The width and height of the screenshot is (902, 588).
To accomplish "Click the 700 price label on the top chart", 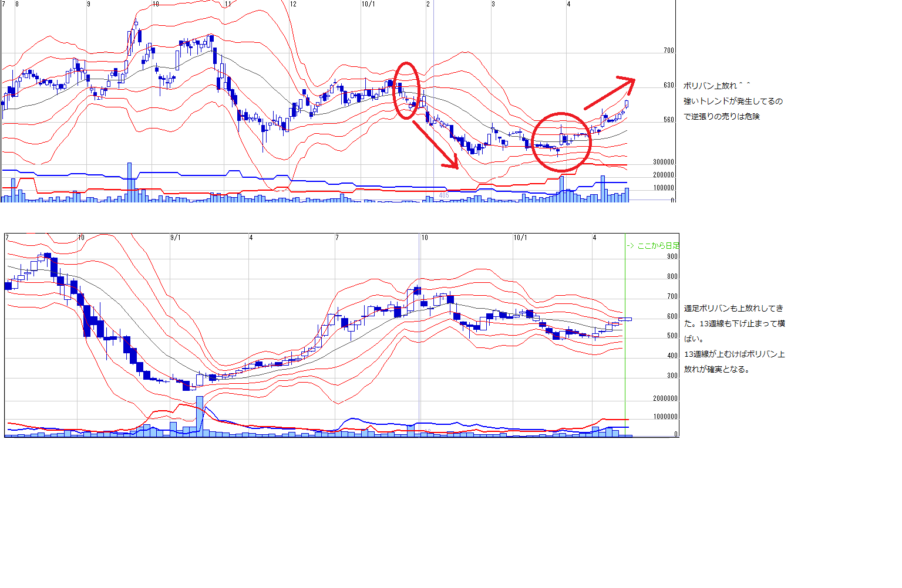I will 668,50.
